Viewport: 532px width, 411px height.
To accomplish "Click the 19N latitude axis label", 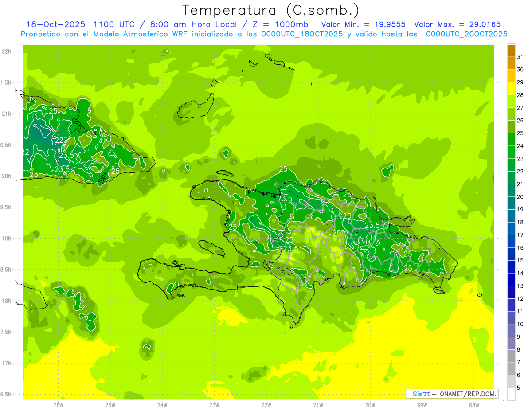I will (7, 239).
